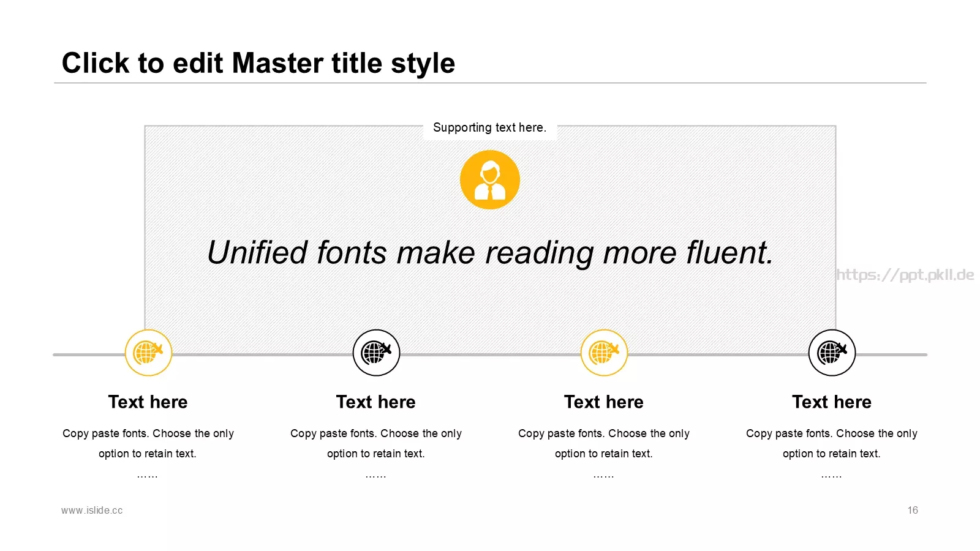
Task: Click 'Text here' heading under first yellow icon
Action: pos(148,402)
